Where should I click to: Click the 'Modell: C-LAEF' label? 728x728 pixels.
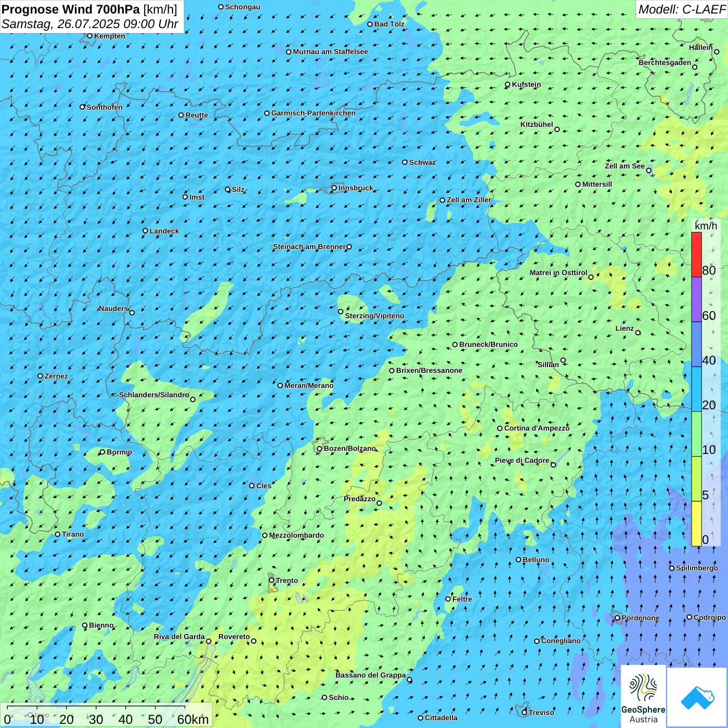click(x=682, y=9)
